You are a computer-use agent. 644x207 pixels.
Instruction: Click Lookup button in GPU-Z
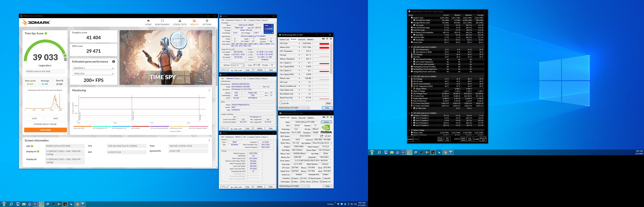(326, 122)
